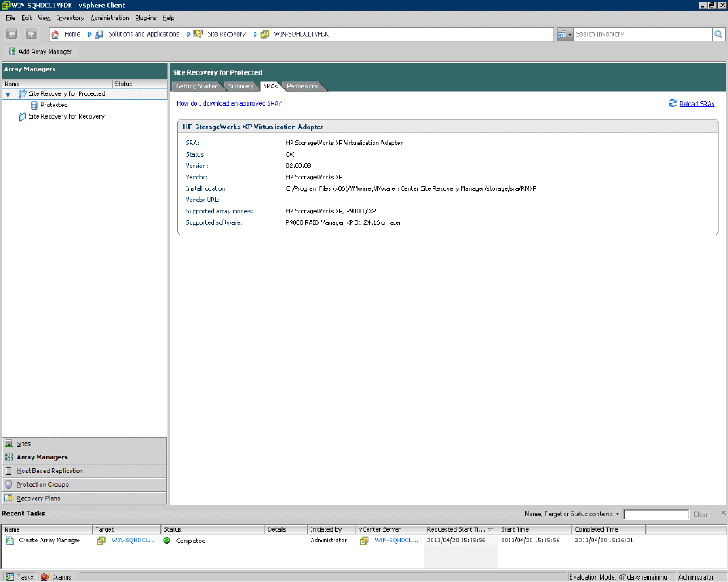Open the Name, Target or Status filter dropdown
The image size is (728, 582).
pos(617,515)
